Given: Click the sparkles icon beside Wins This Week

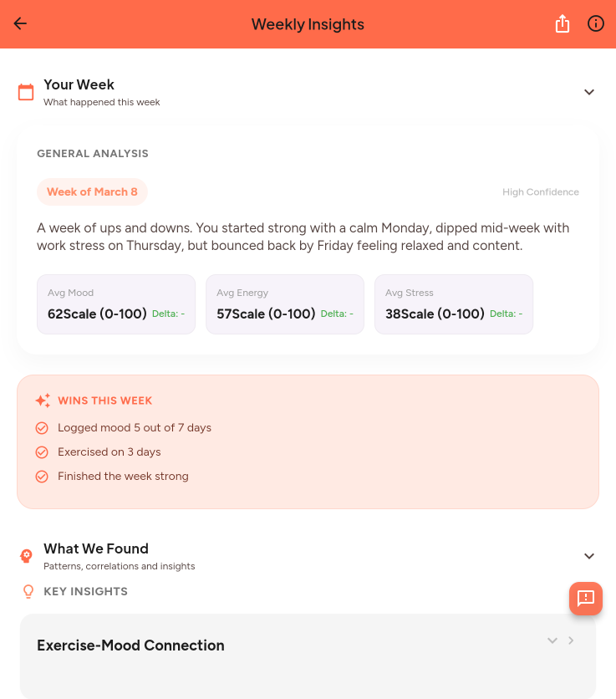Looking at the screenshot, I should point(43,401).
